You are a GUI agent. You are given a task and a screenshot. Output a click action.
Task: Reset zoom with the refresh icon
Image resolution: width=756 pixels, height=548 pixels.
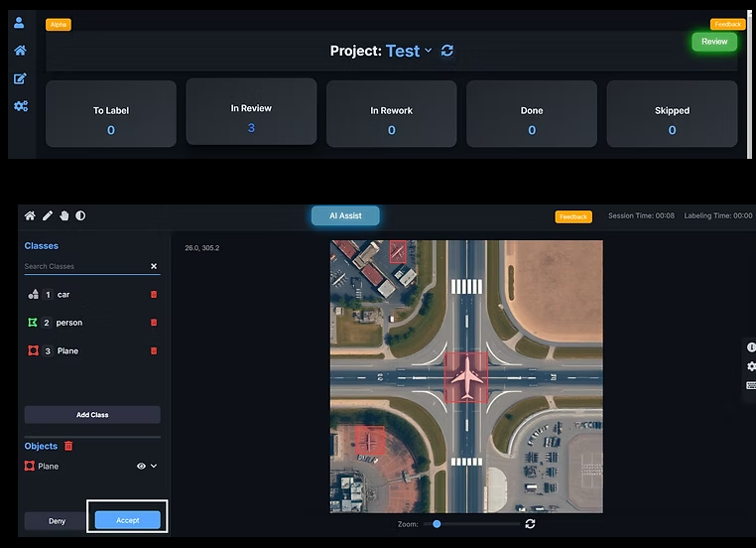click(530, 523)
